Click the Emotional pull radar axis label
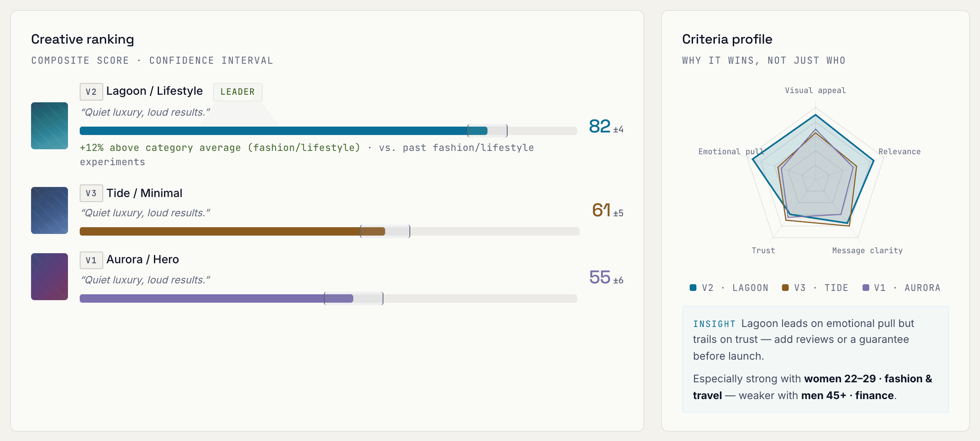Screen dimensions: 980x441 [731, 152]
